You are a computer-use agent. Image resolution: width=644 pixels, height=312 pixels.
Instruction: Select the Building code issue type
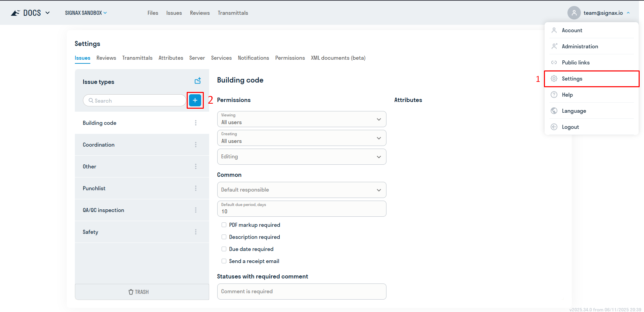(142, 123)
